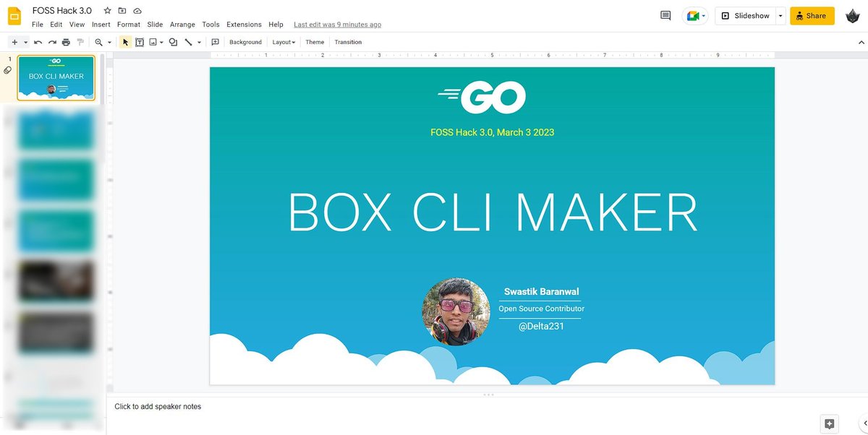Screen dimensions: 868x435
Task: Click the Background button
Action: (x=245, y=43)
